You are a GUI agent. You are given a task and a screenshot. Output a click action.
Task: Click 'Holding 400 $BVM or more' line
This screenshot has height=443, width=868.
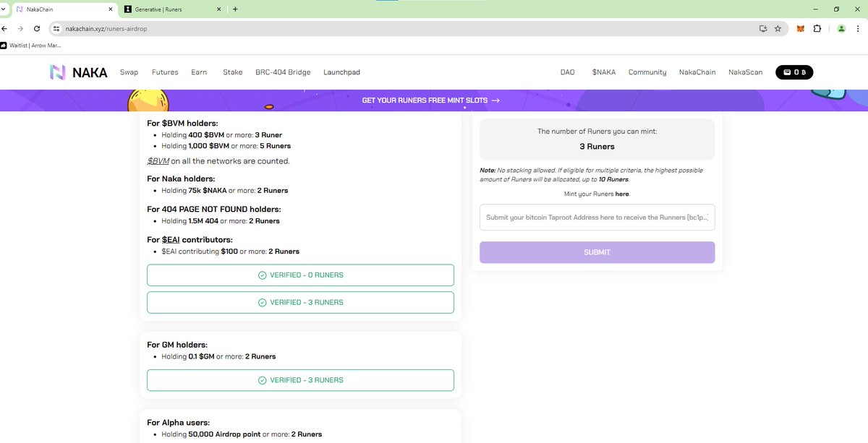pos(222,135)
